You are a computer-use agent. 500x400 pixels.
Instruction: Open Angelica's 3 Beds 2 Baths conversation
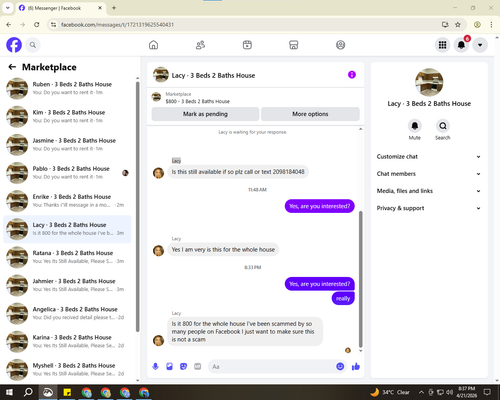[x=67, y=313]
